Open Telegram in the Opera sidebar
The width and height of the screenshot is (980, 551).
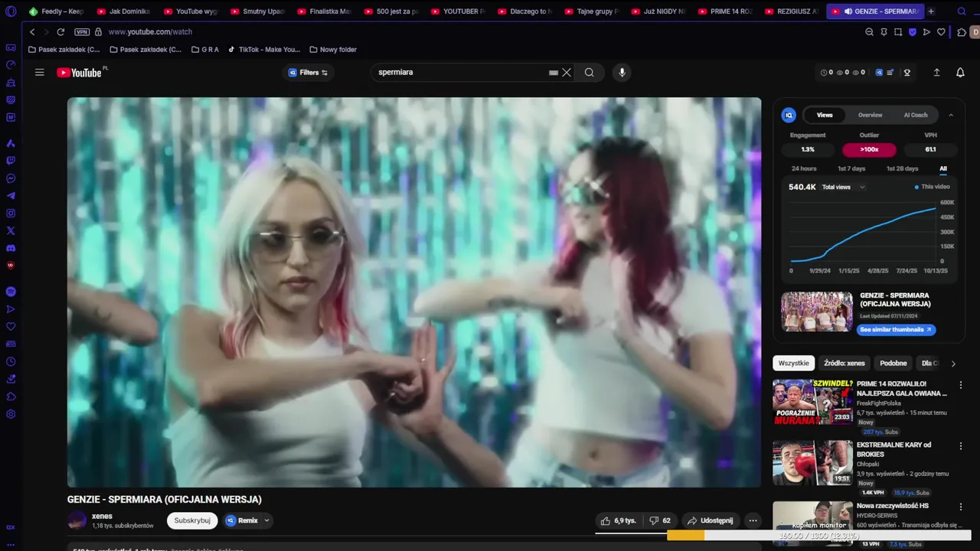11,196
